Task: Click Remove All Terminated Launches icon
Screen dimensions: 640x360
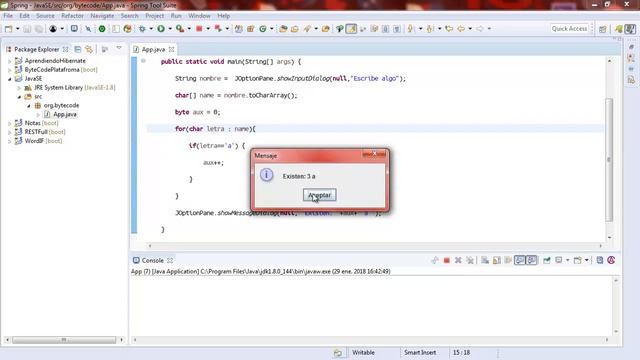Action: pos(470,260)
